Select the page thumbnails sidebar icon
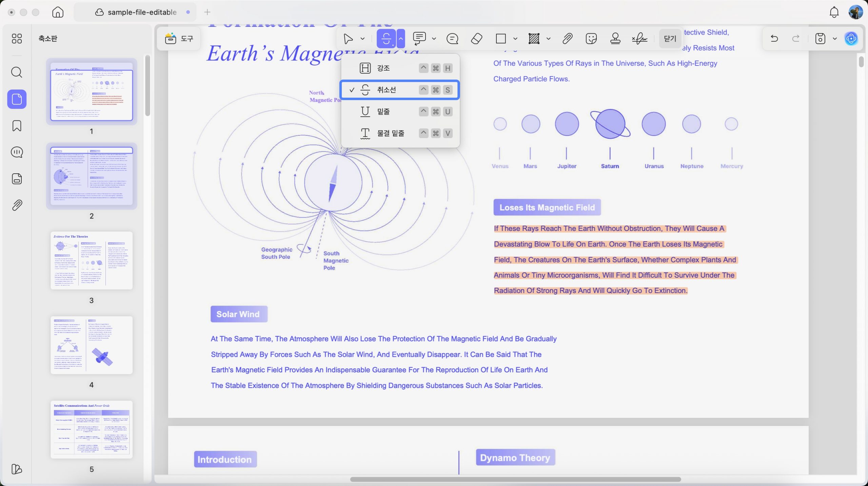Screen dimensions: 868x486 [17, 99]
